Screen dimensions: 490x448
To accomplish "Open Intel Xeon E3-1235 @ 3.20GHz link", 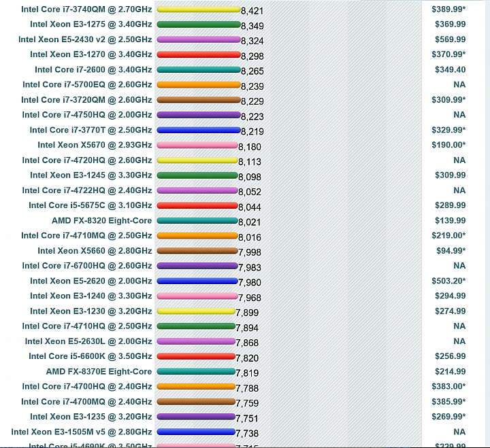I will point(91,417).
